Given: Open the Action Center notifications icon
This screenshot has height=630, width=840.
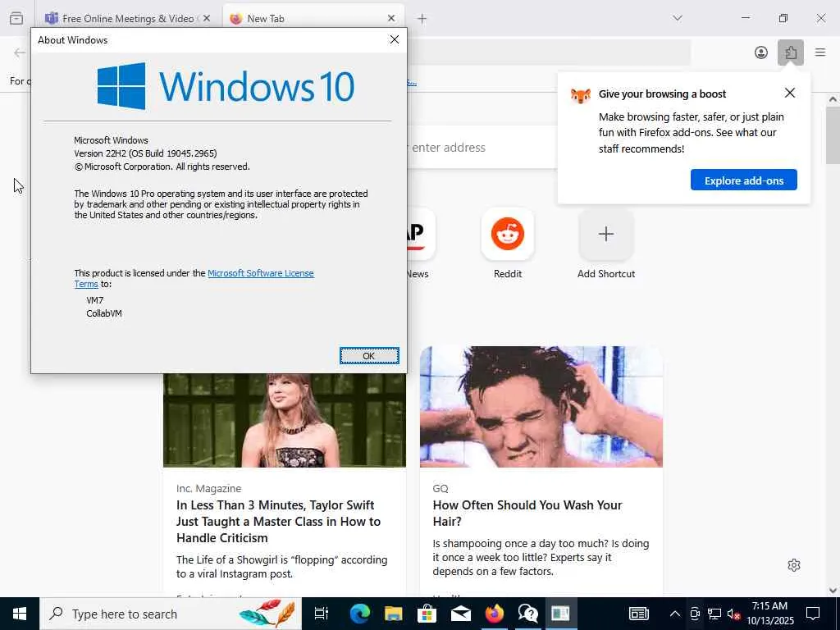Looking at the screenshot, I should tap(813, 614).
